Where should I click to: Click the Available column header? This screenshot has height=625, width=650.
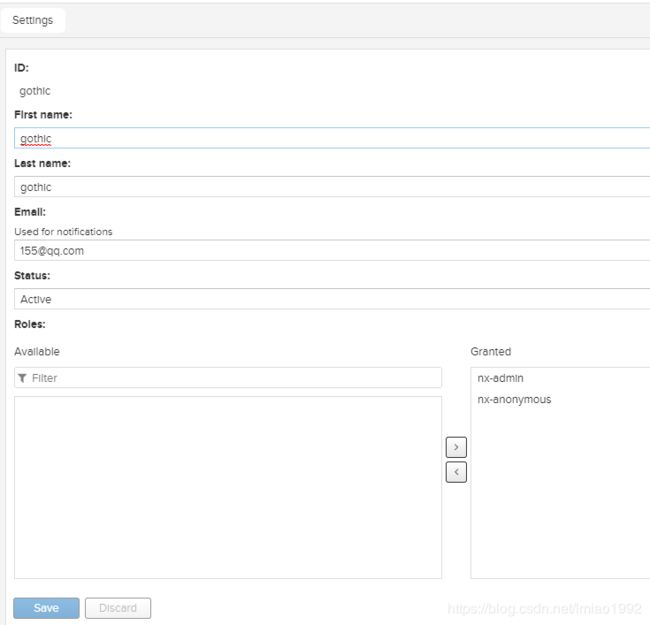point(37,352)
